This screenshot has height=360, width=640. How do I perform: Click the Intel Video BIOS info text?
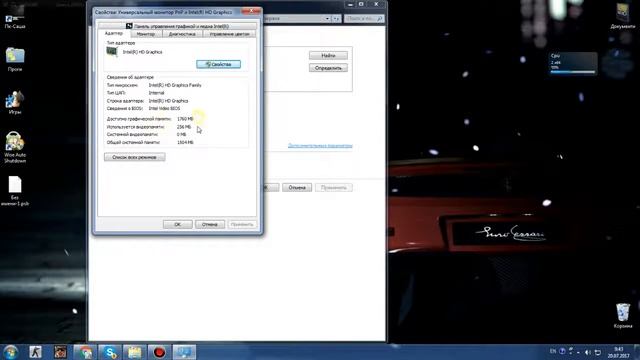point(164,109)
